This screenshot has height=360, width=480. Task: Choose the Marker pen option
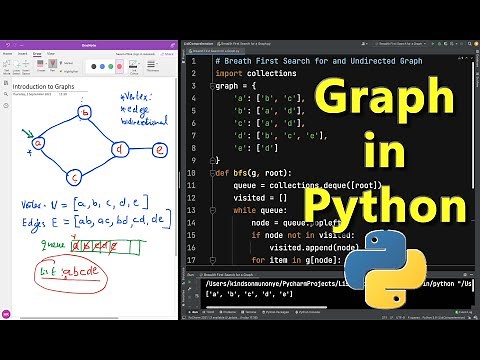66,63
